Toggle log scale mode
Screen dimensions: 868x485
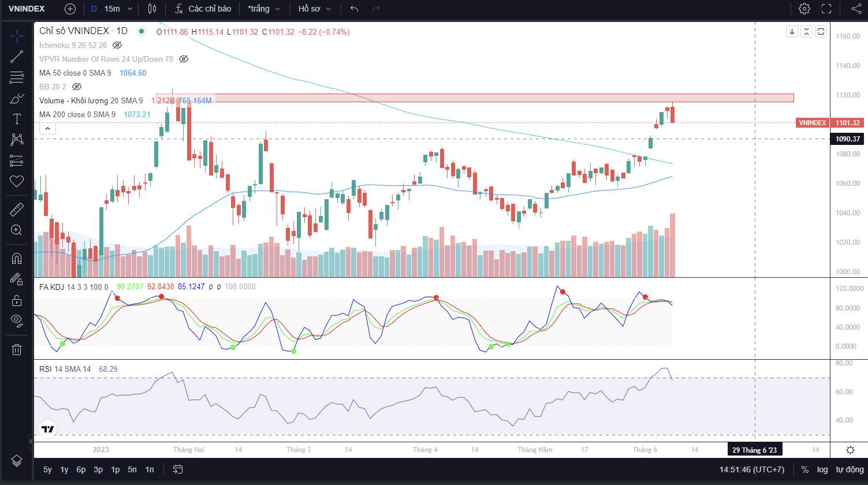822,469
